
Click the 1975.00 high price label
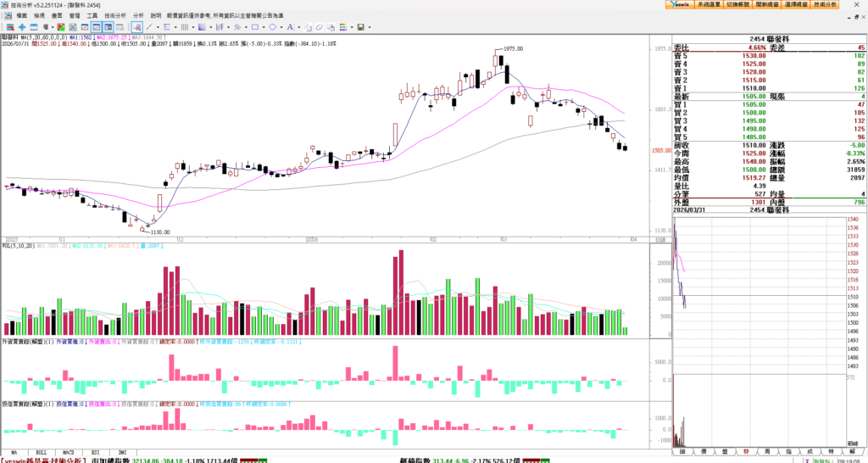coord(513,49)
